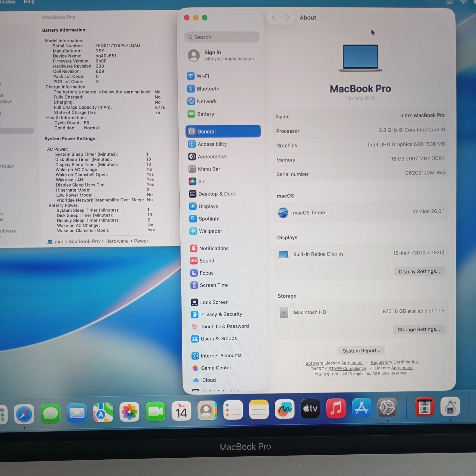The height and width of the screenshot is (476, 476).
Task: Click Hardware in System Information path bar
Action: [117, 241]
